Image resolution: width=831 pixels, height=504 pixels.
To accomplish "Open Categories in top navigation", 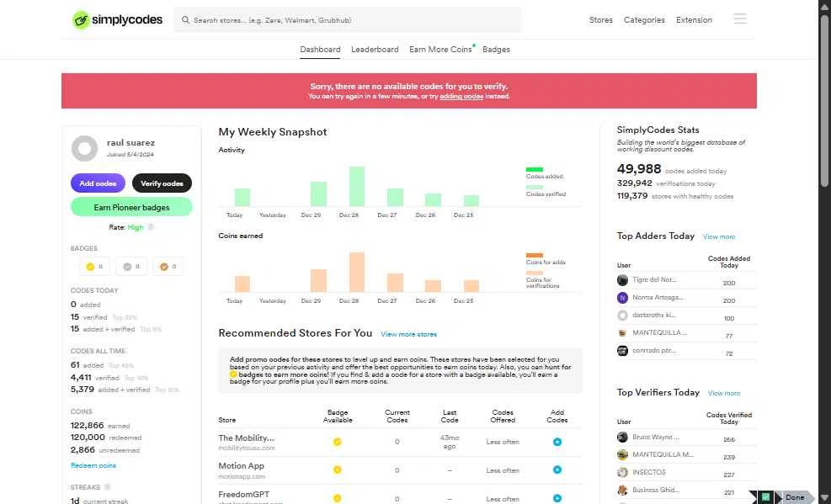I will [644, 20].
